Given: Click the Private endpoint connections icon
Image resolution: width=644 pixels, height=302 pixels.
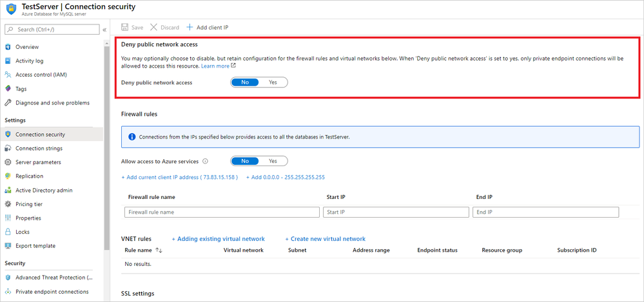Looking at the screenshot, I should [x=7, y=291].
